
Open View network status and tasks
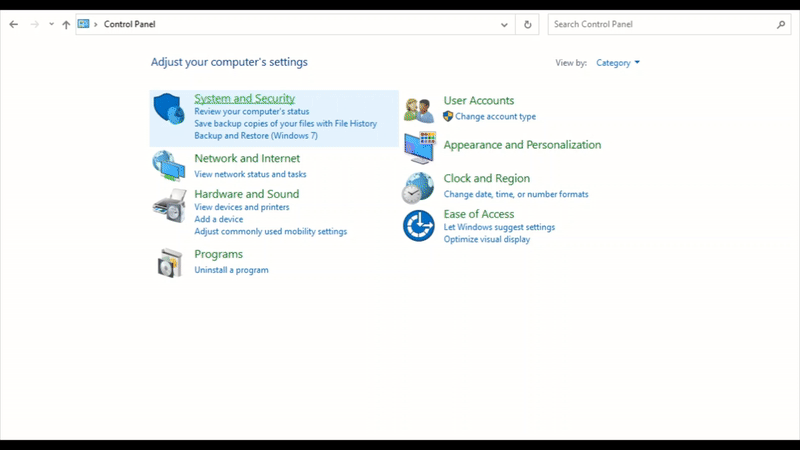tap(250, 174)
